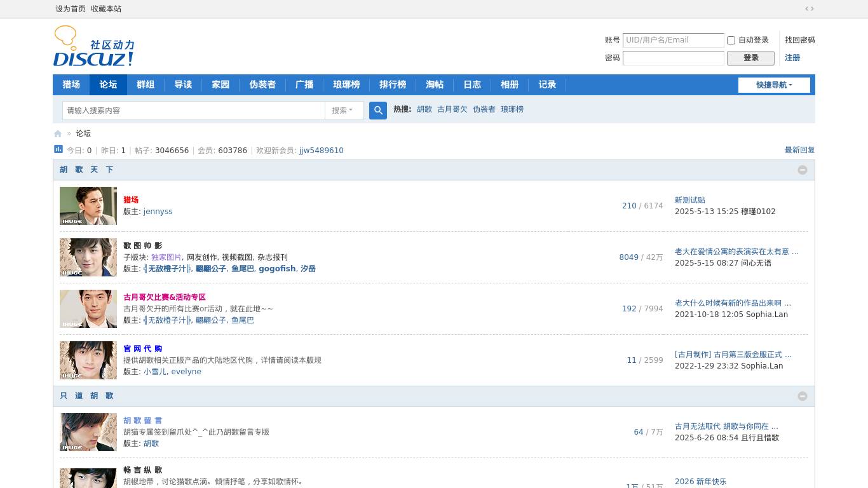Click 收藏本站 in top bar

pyautogui.click(x=106, y=9)
